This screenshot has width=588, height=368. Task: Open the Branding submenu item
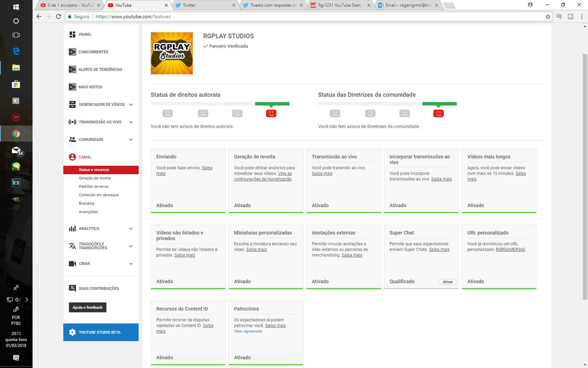(x=86, y=203)
